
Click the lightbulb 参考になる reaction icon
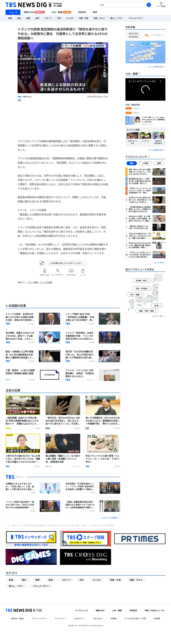coord(45,271)
